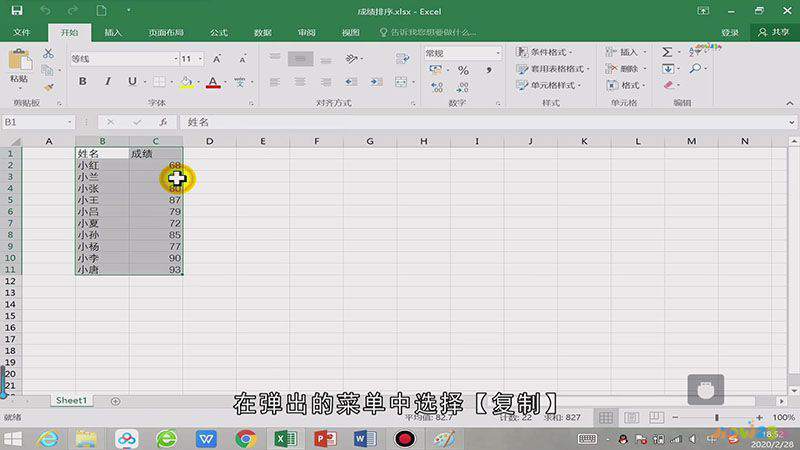The height and width of the screenshot is (450, 800).
Task: Click the Paste clipboard icon
Action: [19, 61]
